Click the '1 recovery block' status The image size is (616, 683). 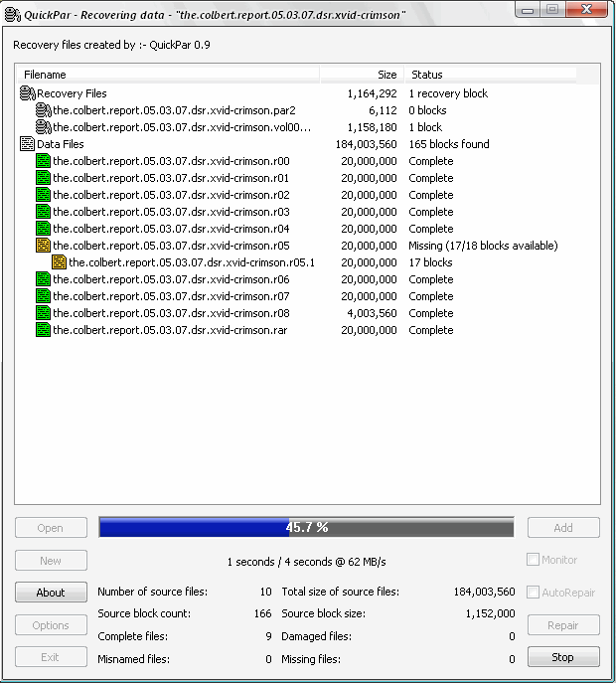tap(448, 93)
